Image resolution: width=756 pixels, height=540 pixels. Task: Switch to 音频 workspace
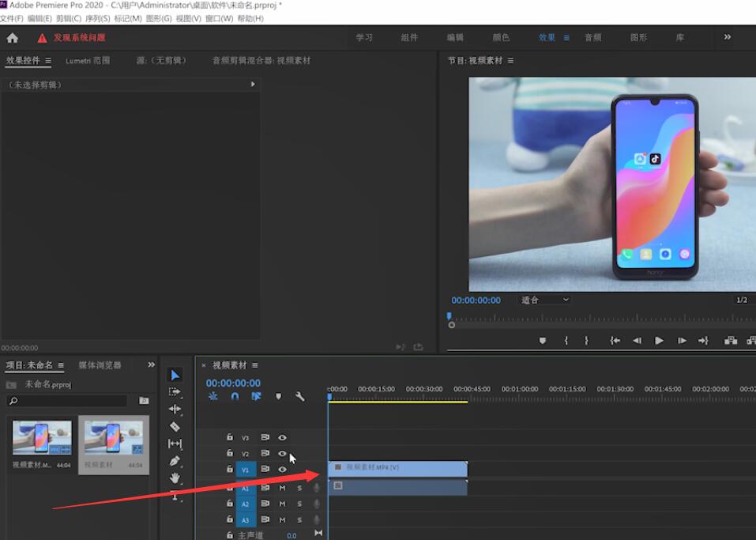[592, 37]
